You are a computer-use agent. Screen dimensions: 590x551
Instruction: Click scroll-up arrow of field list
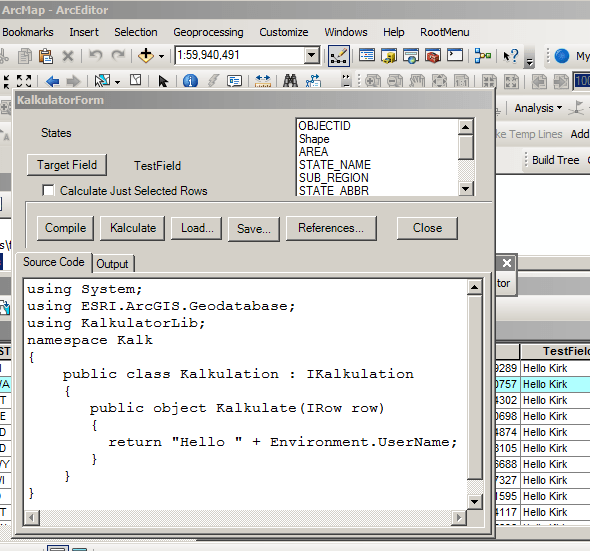click(x=466, y=127)
